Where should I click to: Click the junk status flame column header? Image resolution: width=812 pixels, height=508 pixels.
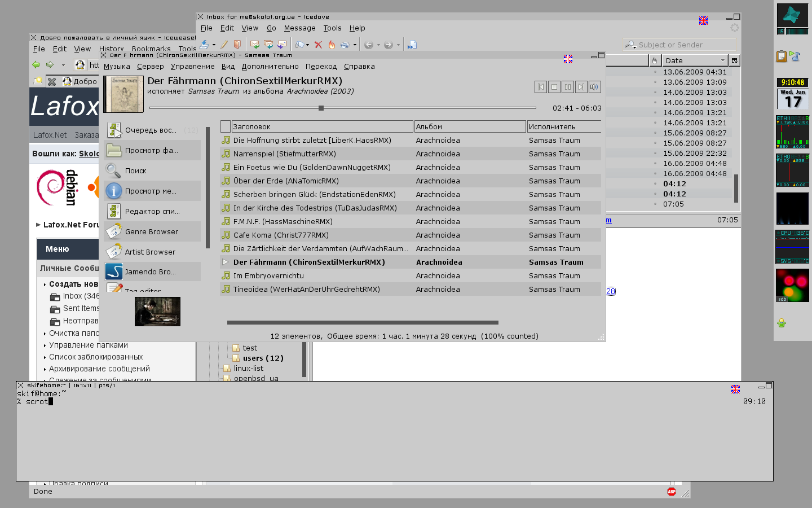point(655,60)
